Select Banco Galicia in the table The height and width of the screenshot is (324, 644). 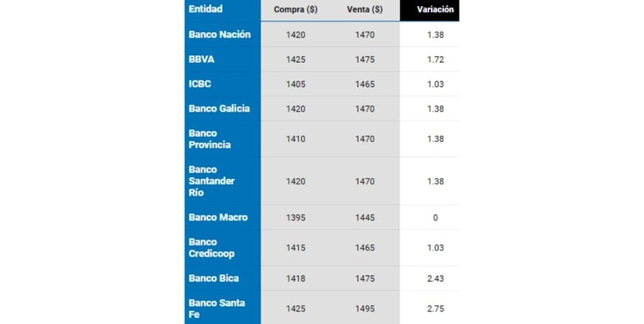219,108
